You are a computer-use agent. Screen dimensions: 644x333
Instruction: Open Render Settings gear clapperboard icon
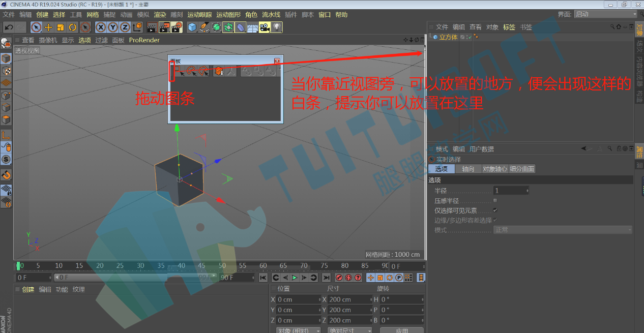pos(177,27)
